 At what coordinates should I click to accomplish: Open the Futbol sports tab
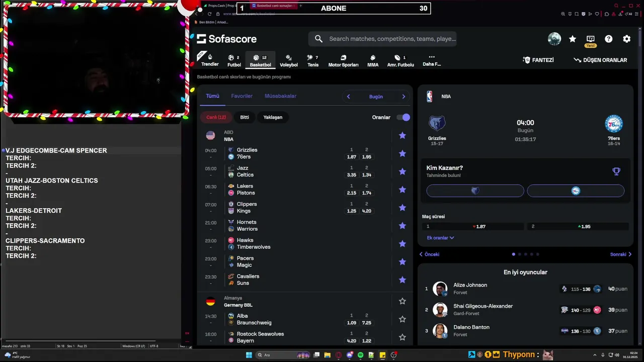coord(234,61)
